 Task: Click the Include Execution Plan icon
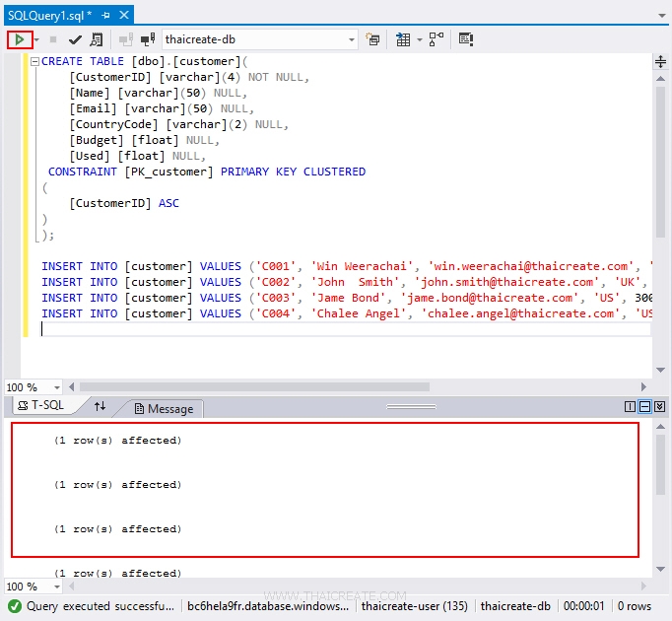[436, 39]
